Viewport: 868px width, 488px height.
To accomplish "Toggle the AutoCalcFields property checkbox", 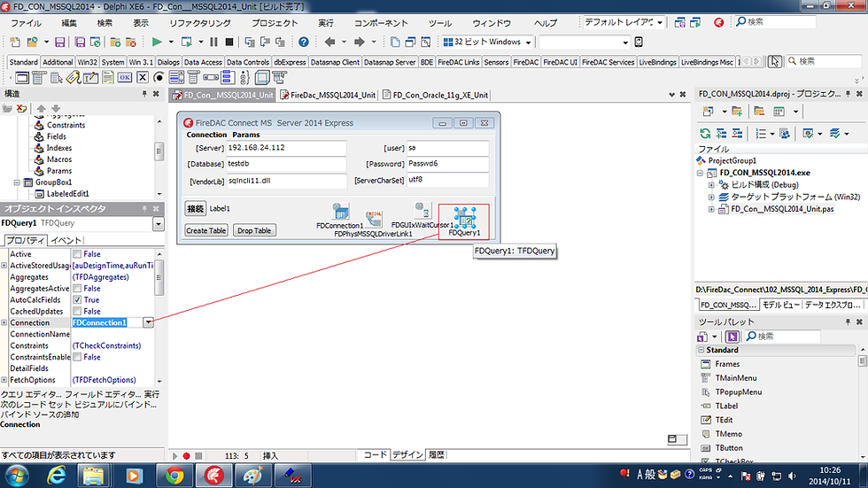I will (x=78, y=300).
